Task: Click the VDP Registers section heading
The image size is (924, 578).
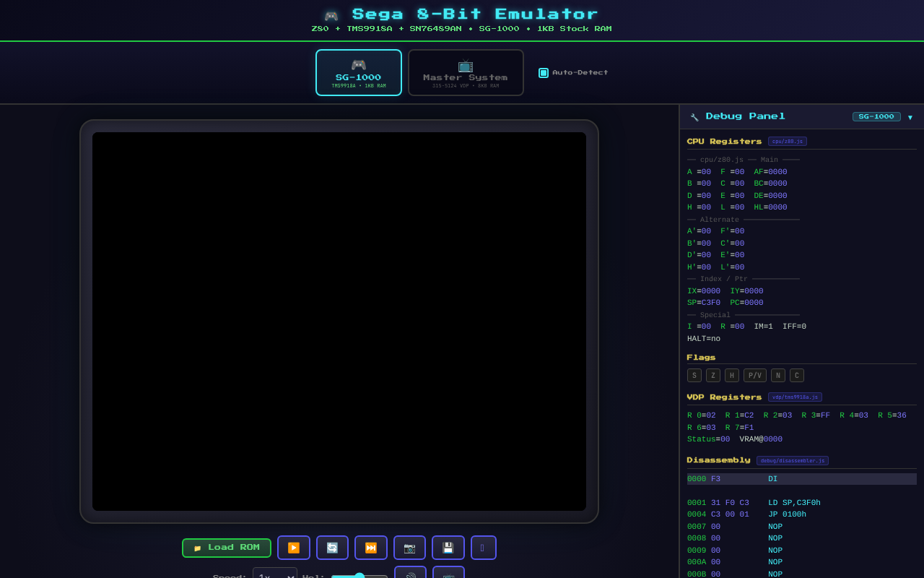Action: click(724, 397)
